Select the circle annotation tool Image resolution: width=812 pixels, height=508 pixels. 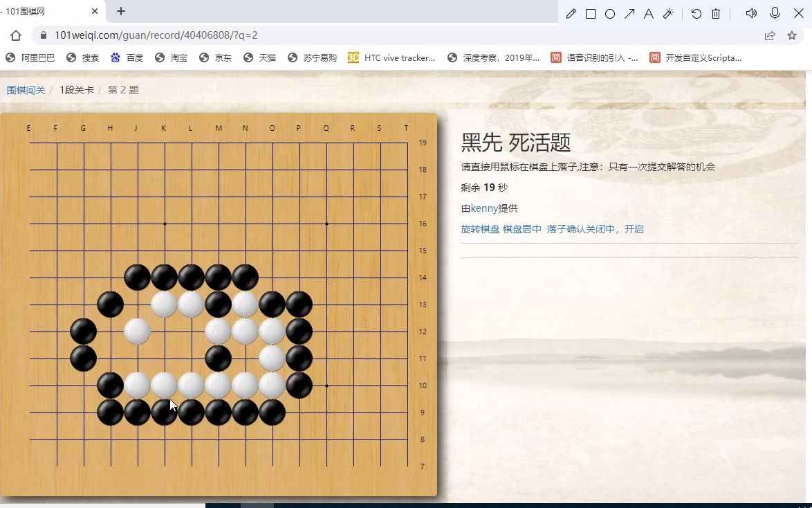[x=610, y=14]
